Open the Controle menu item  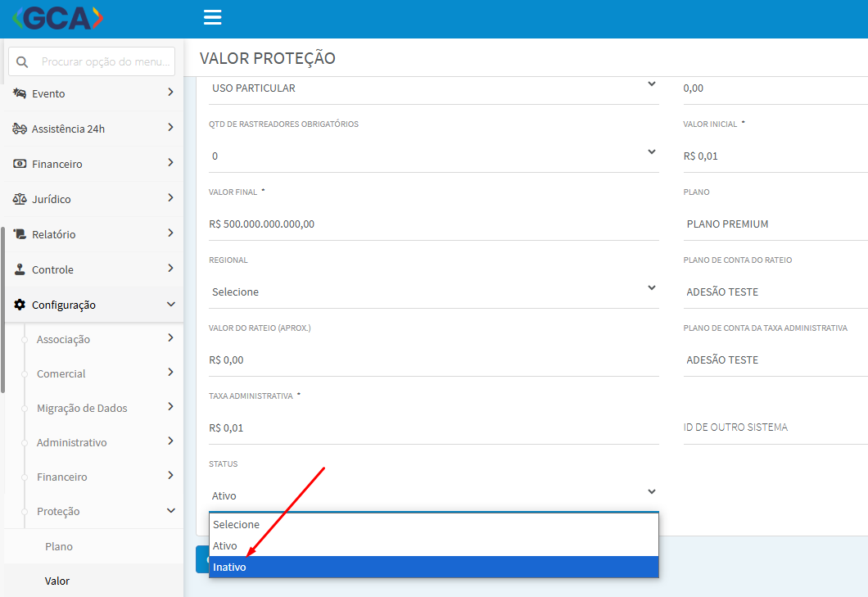[x=94, y=269]
